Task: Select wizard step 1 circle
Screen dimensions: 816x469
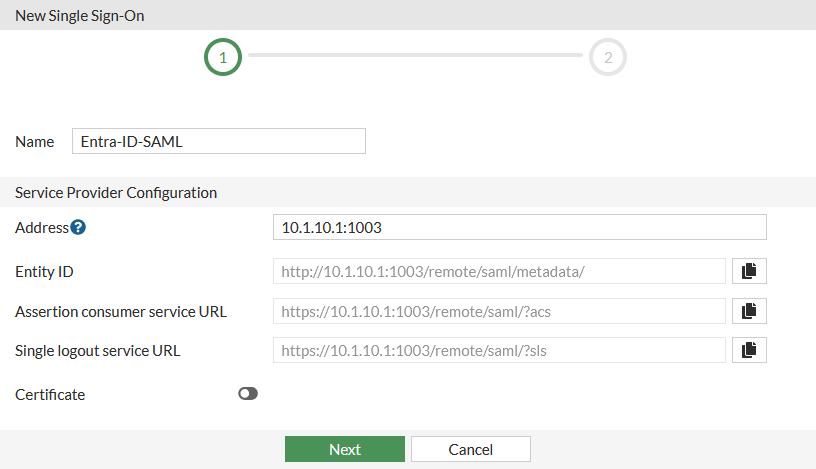Action: (x=223, y=58)
